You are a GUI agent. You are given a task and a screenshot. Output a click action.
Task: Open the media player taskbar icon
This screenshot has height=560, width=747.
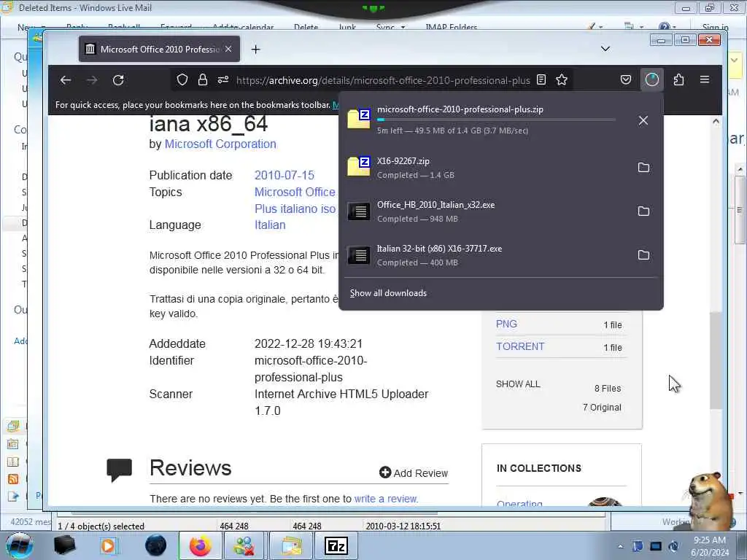coord(109,545)
